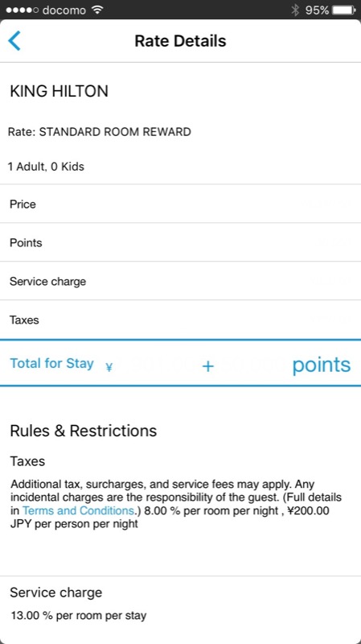Viewport: 361px width, 644px height.
Task: Tap the yen symbol in total row
Action: (109, 367)
